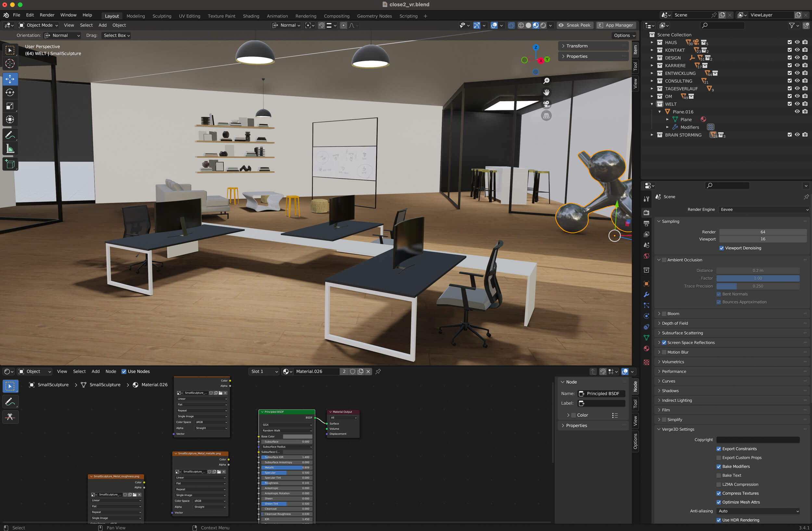The height and width of the screenshot is (531, 812).
Task: Adjust the Metallic slider in Principled BSDF
Action: coord(286,468)
